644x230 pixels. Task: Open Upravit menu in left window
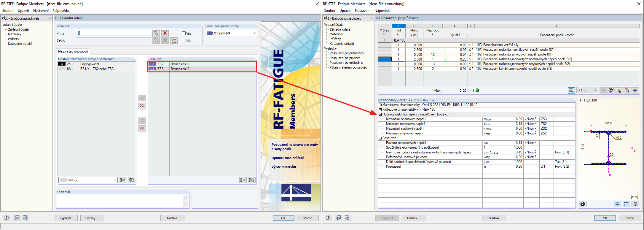coord(23,11)
